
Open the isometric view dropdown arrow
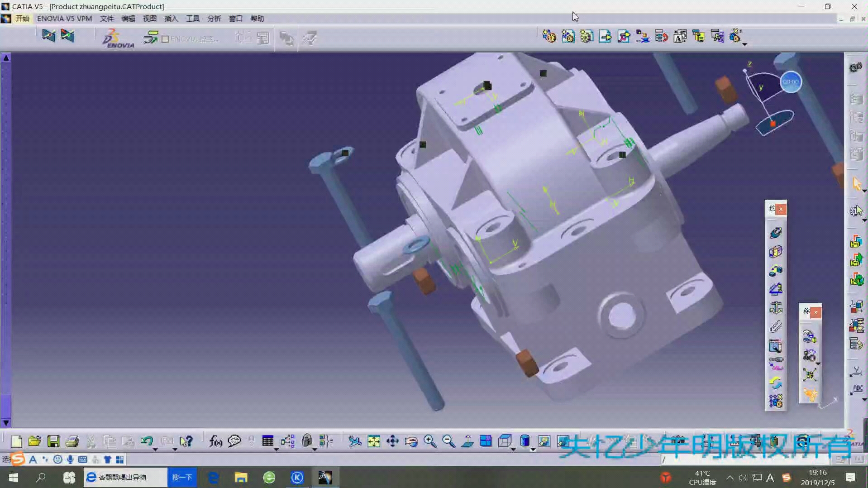513,449
